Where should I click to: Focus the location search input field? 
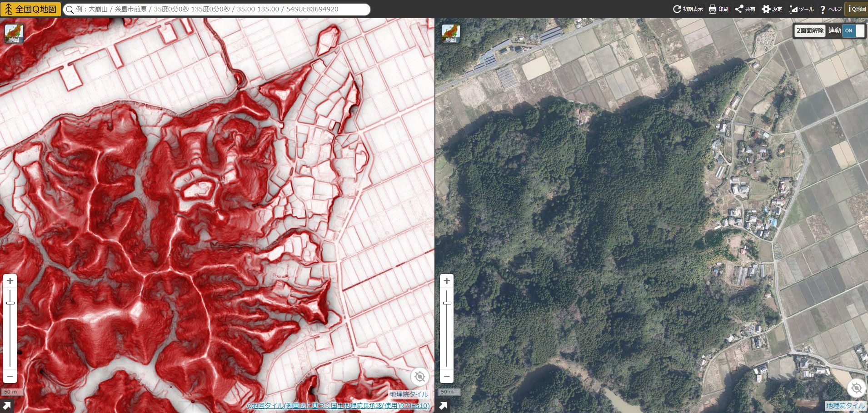217,10
